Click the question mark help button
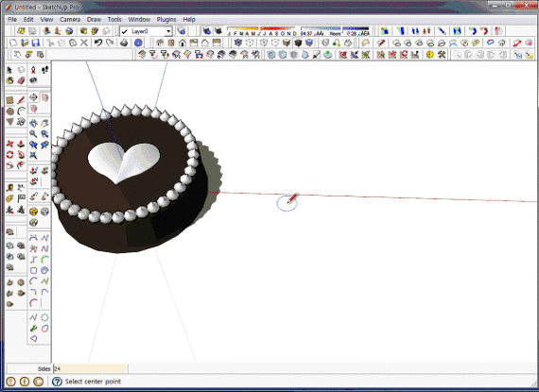 pyautogui.click(x=57, y=382)
